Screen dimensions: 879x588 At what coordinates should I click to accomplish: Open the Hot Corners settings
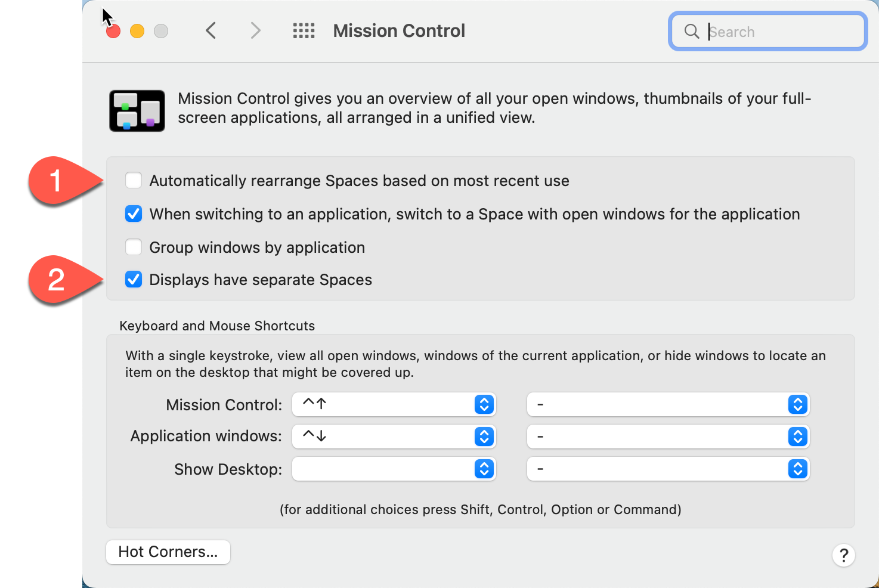(x=168, y=552)
